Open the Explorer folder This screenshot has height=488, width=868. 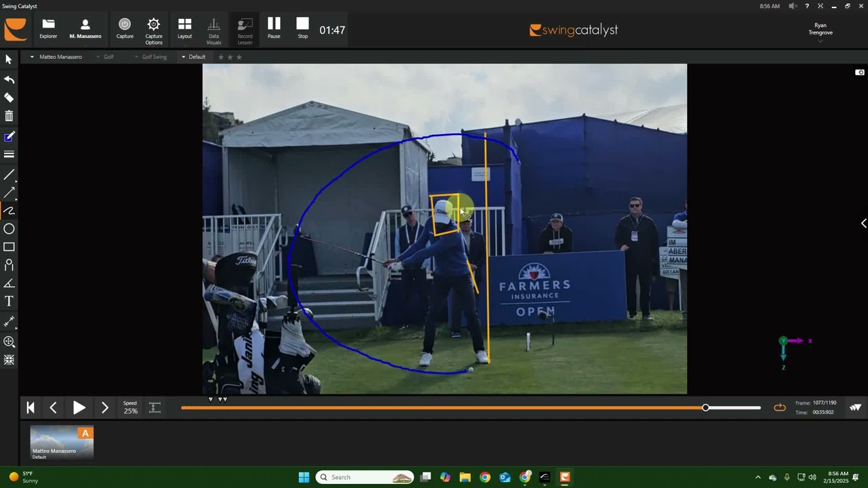48,29
